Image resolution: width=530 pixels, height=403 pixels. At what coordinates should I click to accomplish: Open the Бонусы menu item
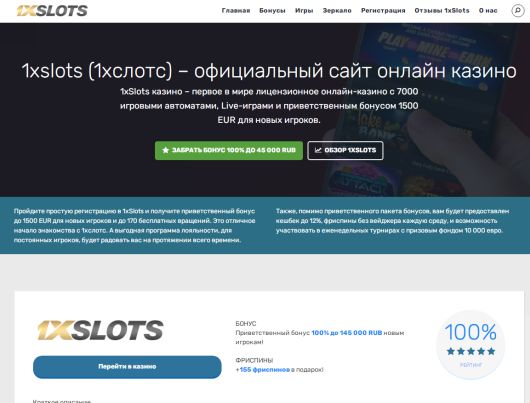(272, 10)
